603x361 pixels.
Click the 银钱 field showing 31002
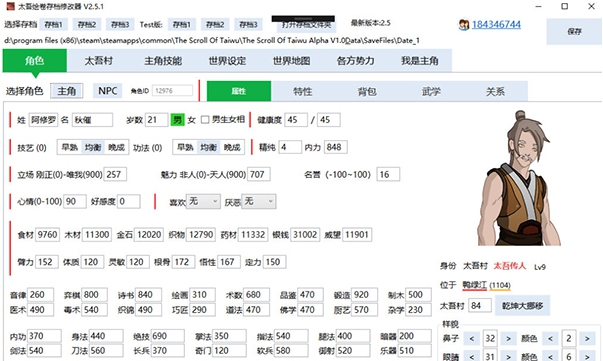(305, 235)
